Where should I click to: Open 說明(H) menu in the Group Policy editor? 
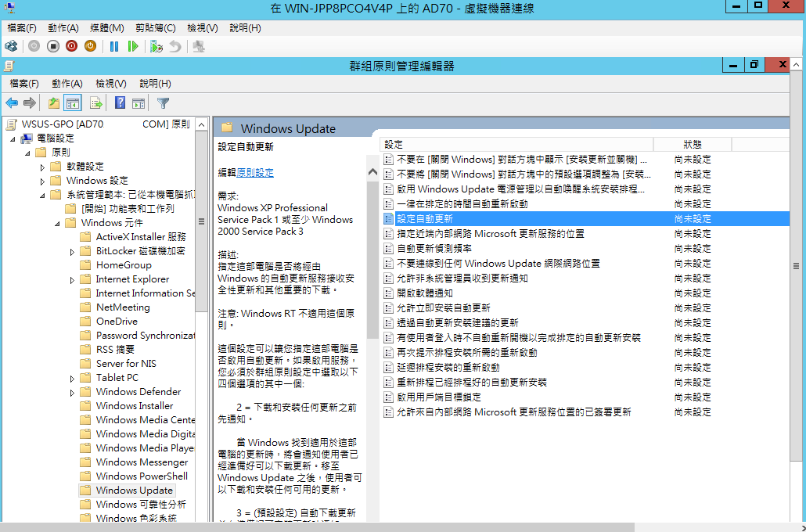155,83
